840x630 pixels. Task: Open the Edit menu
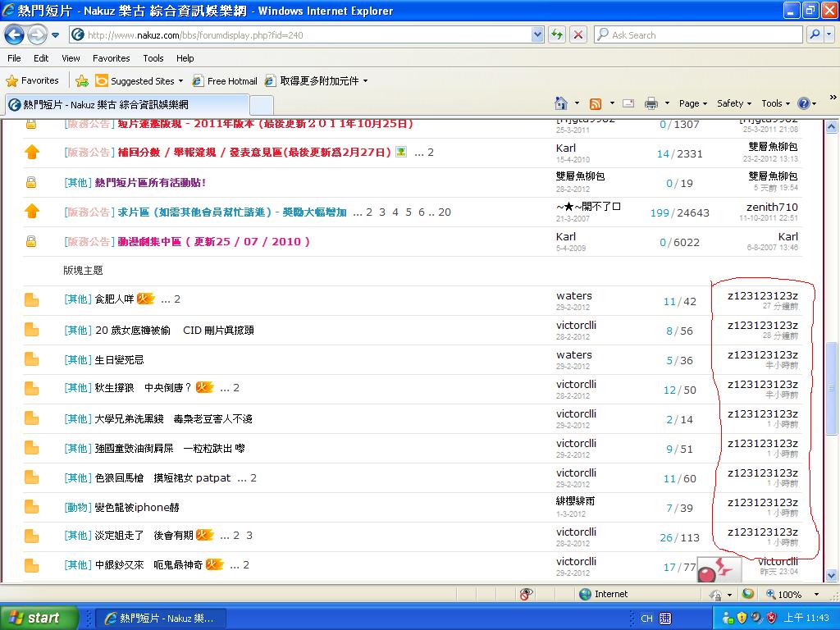pyautogui.click(x=41, y=58)
